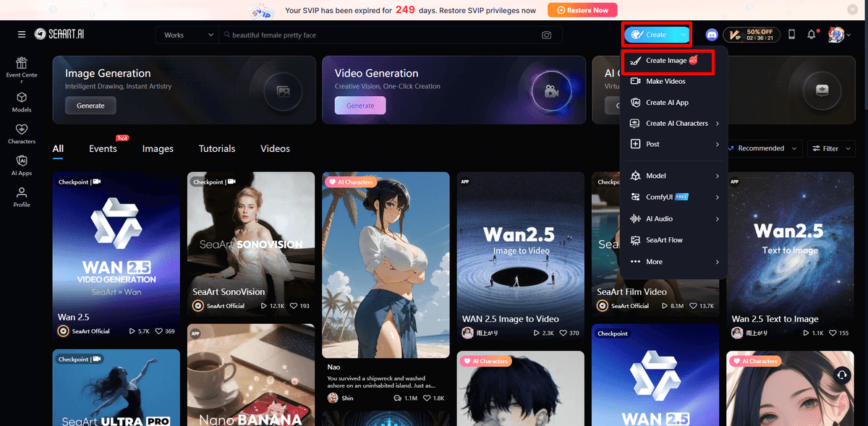Open the user avatar menu

[838, 35]
